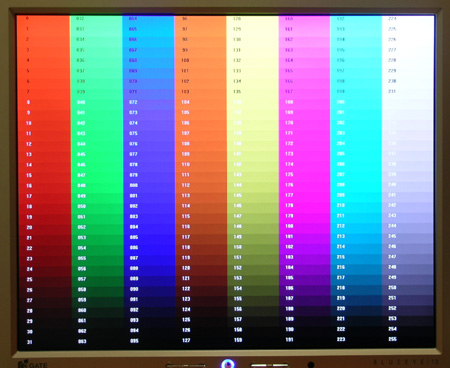Click the magenta swatch labeled 168
450x368 pixels.
(304, 102)
